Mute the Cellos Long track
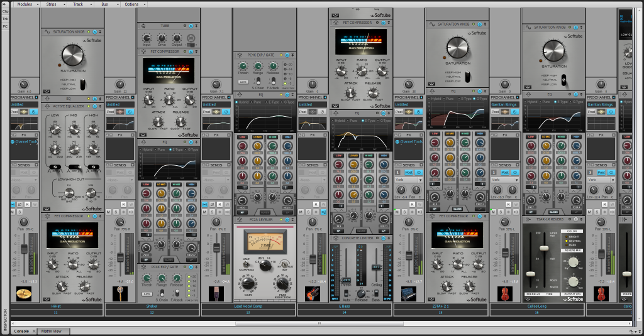Viewport: 644px width, 336px height. (493, 212)
